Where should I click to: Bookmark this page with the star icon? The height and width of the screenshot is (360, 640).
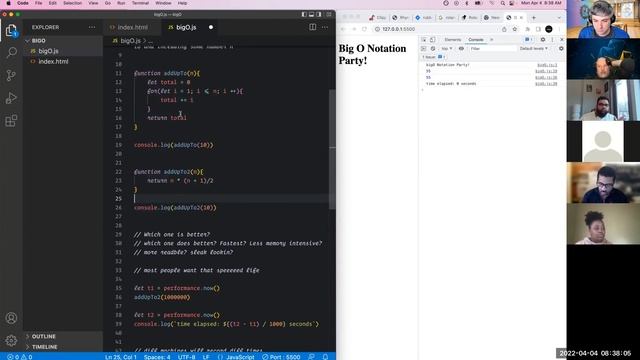click(515, 29)
